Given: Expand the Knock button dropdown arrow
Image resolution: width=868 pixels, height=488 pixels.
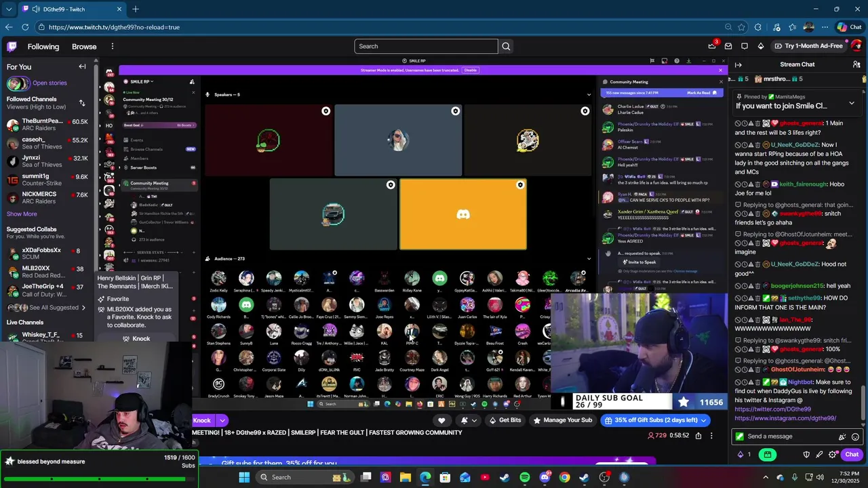Looking at the screenshot, I should [222, 420].
